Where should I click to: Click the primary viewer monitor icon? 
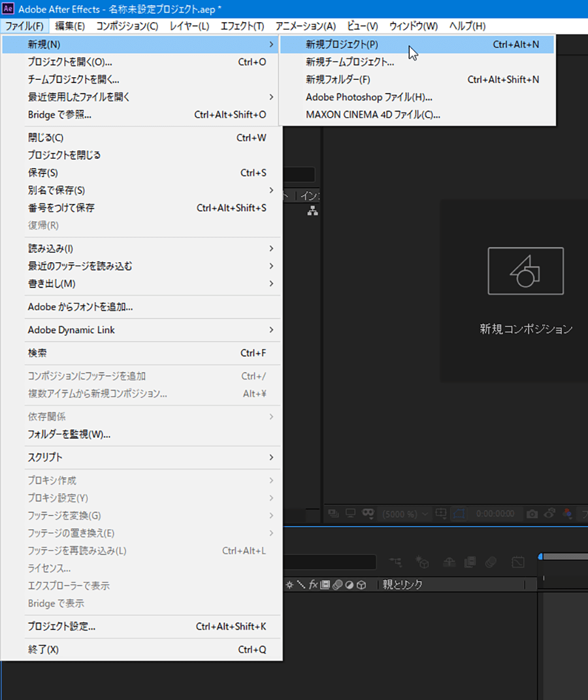click(351, 513)
